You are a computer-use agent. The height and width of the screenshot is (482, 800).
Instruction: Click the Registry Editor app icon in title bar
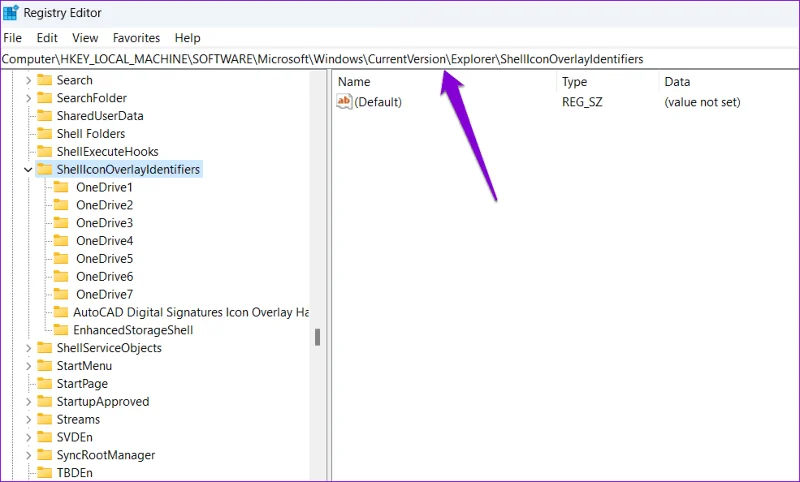tap(11, 13)
